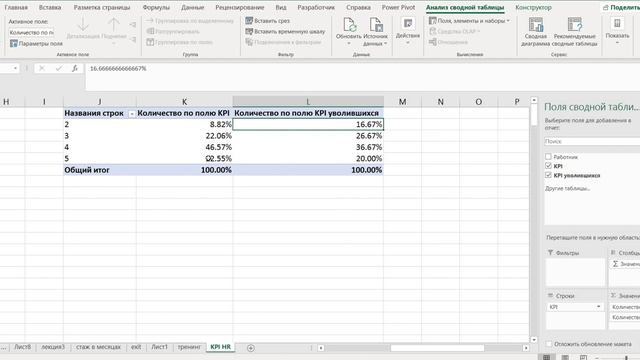Open the Name Box dropdown arrow

click(16, 69)
